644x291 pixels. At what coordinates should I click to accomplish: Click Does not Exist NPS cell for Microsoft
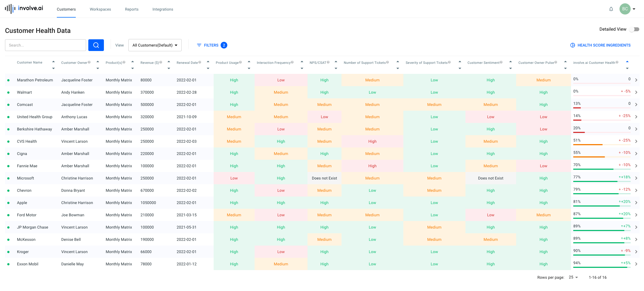tap(324, 178)
